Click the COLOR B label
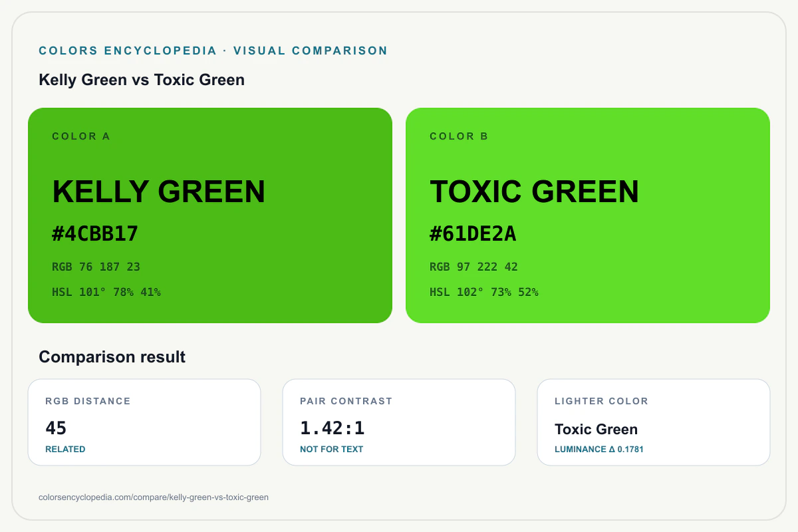The image size is (798, 532). pyautogui.click(x=459, y=136)
